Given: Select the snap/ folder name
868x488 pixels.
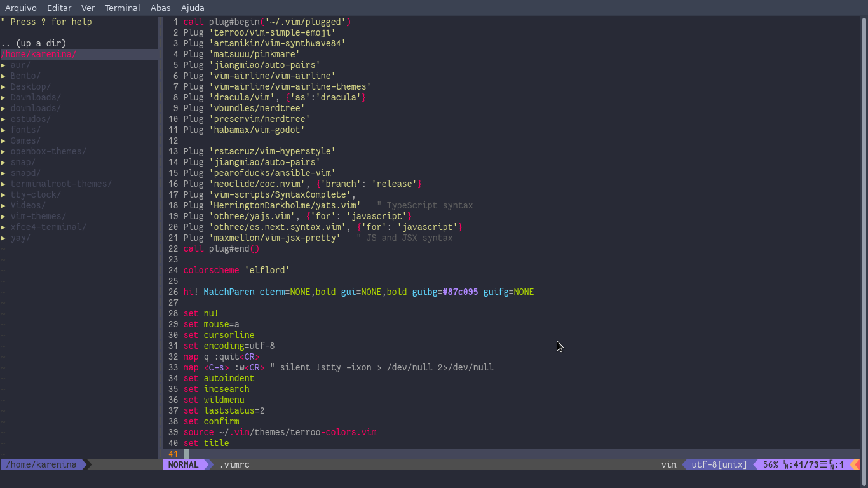Looking at the screenshot, I should point(23,162).
